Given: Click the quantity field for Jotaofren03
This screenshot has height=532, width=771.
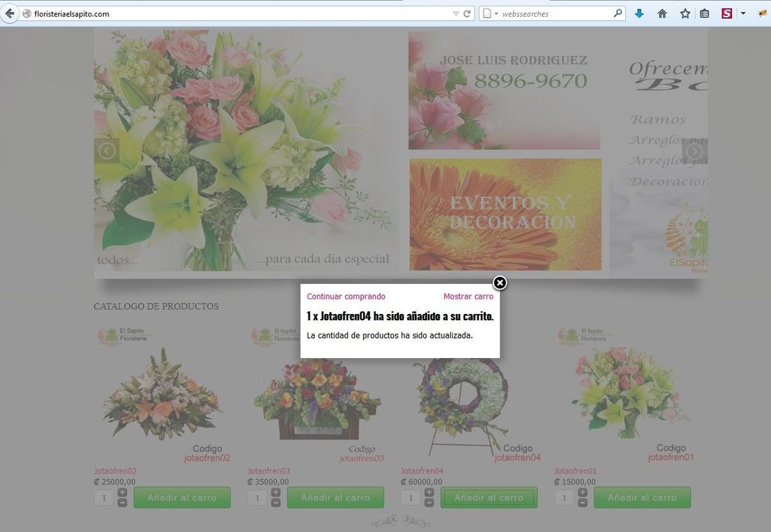Looking at the screenshot, I should tap(257, 498).
